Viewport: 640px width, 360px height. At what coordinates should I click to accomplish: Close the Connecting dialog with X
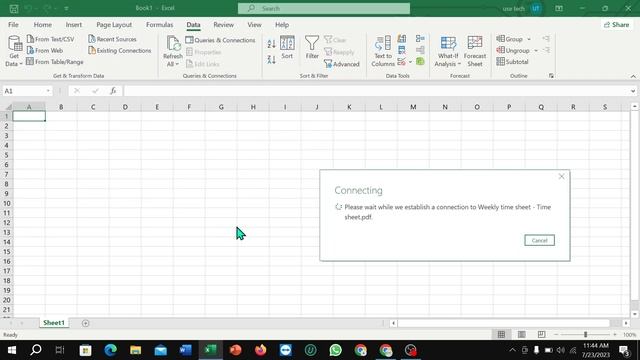[561, 176]
